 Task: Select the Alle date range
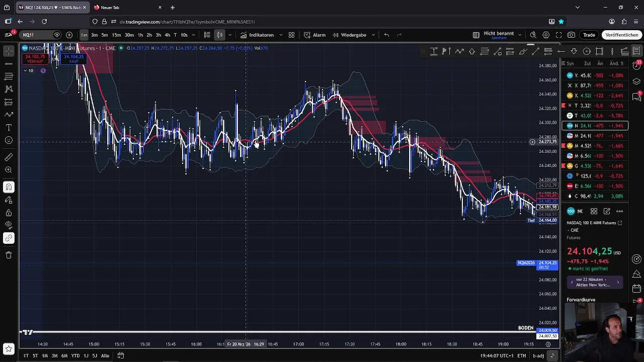105,355
